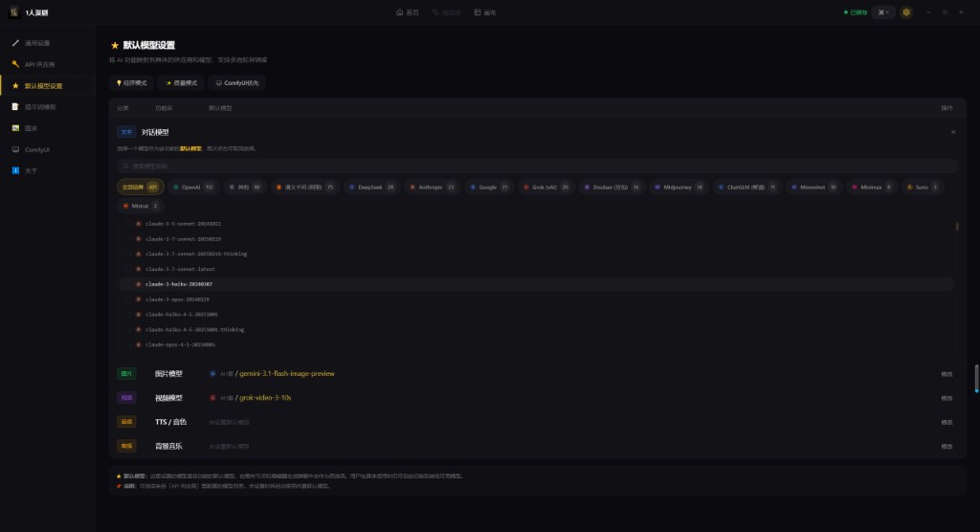Open the 首页 home tab
Viewport: 980px width, 532px height.
pyautogui.click(x=408, y=12)
